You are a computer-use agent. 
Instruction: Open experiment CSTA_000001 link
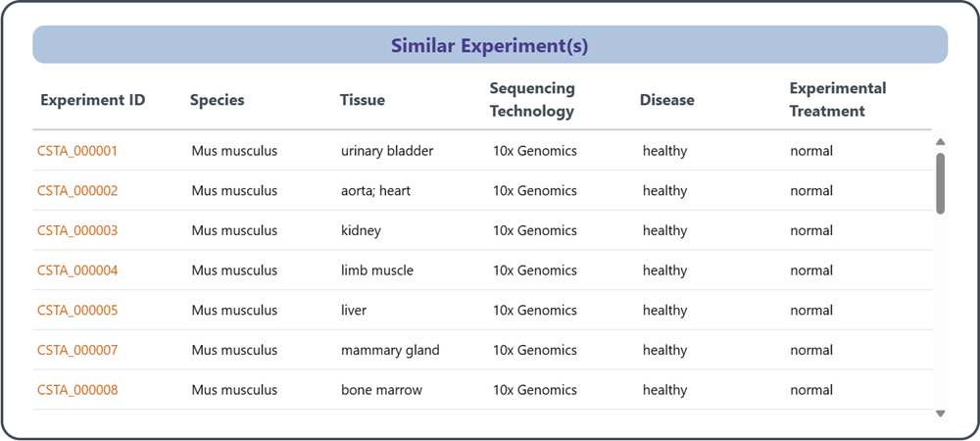77,151
